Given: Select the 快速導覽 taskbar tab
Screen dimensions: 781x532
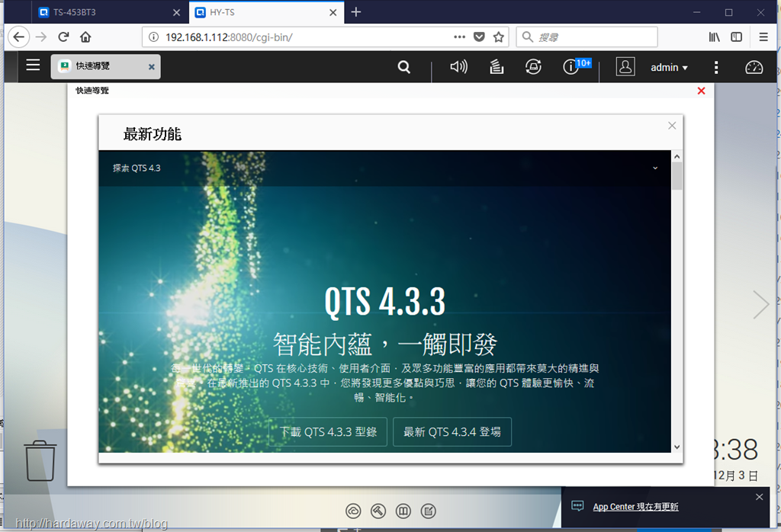Looking at the screenshot, I should point(105,66).
